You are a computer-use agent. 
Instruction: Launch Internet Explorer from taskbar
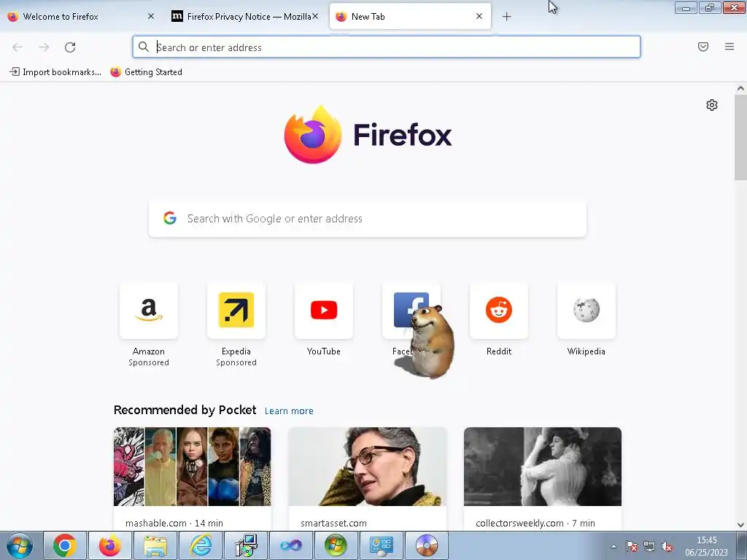click(201, 545)
